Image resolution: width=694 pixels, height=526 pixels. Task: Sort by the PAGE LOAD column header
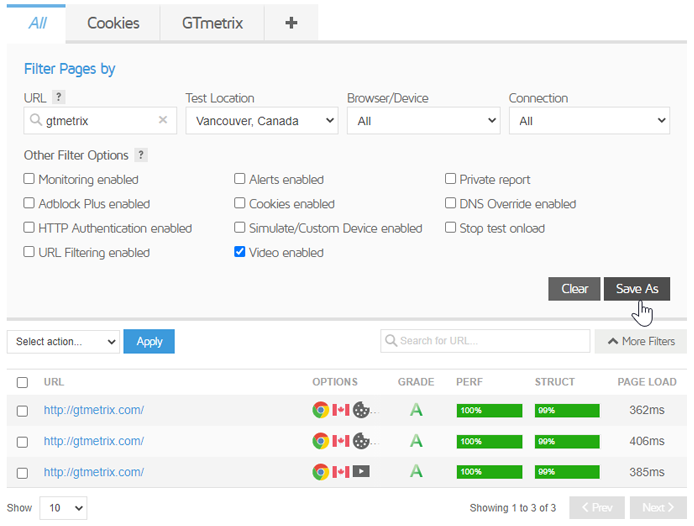point(647,382)
